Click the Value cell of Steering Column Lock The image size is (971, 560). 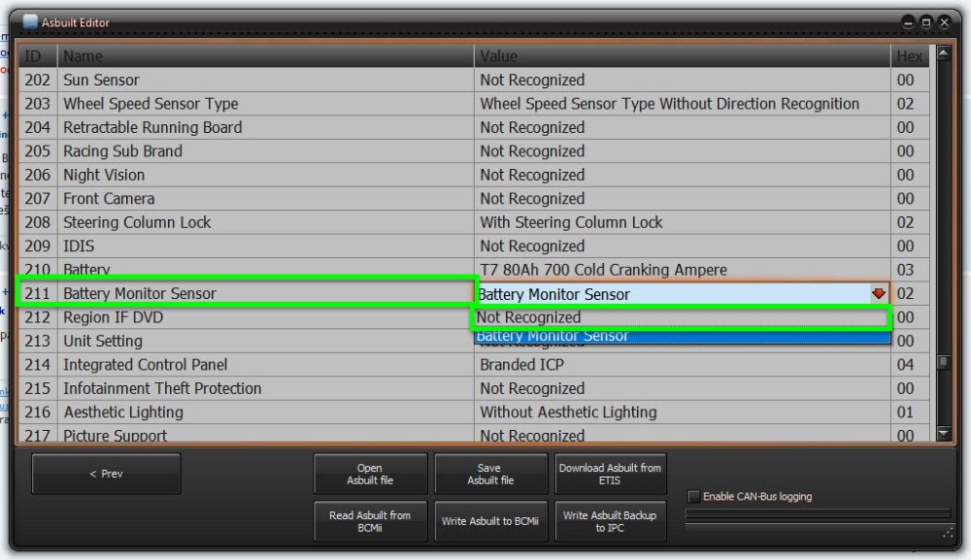click(683, 222)
